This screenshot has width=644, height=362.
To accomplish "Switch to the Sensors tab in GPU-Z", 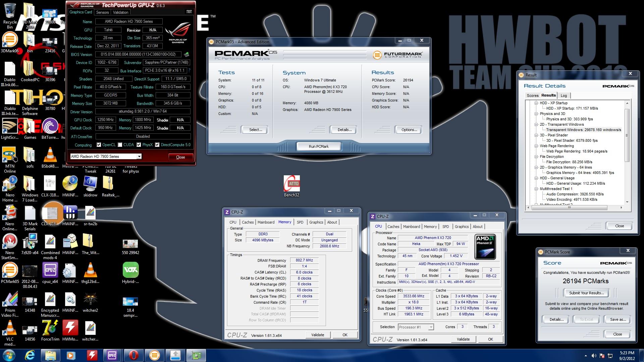I will point(102,12).
